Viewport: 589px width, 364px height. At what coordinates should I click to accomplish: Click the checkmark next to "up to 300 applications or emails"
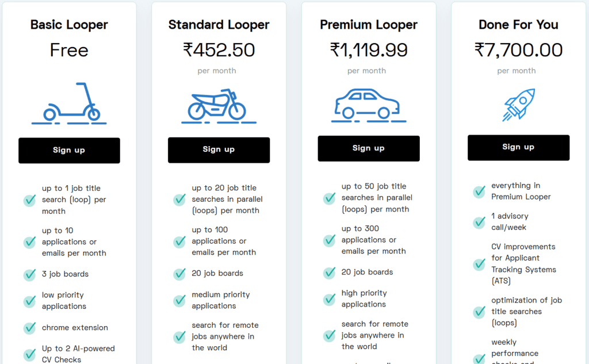coord(329,240)
